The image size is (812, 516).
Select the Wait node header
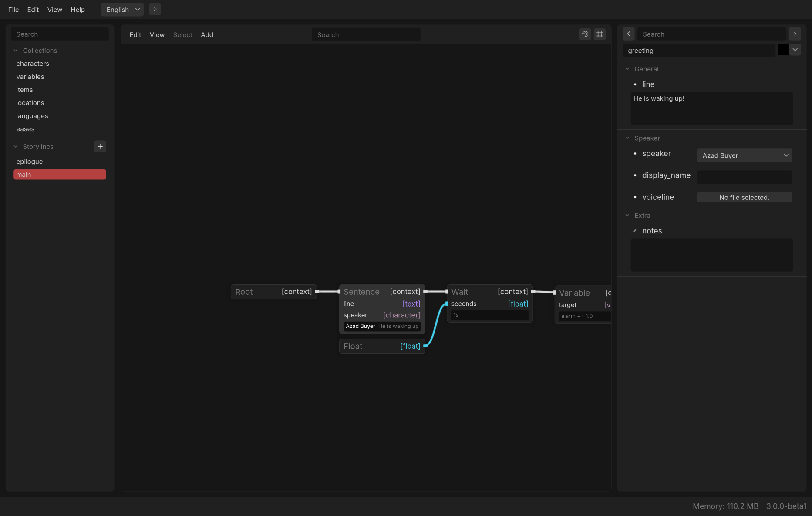(x=489, y=292)
